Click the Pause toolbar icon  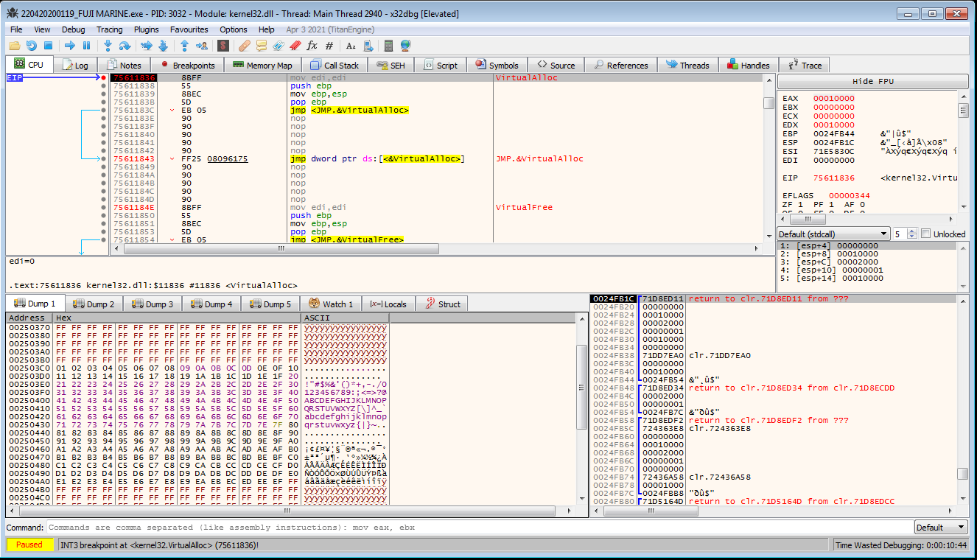tap(86, 46)
